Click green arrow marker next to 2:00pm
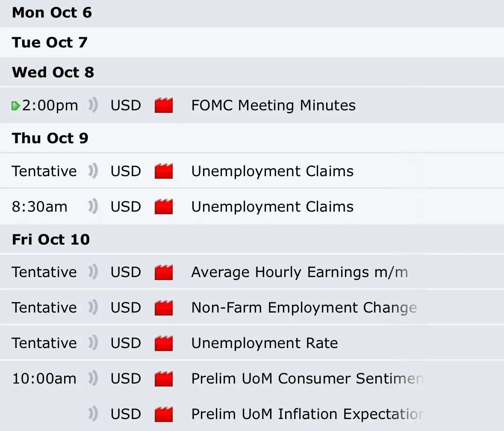The height and width of the screenshot is (431, 504). click(x=16, y=106)
